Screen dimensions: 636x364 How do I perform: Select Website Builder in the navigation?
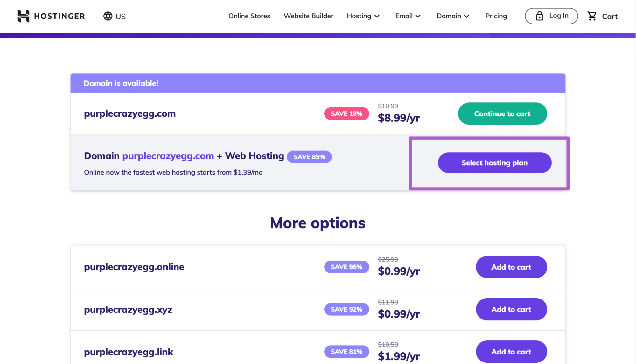click(x=308, y=16)
